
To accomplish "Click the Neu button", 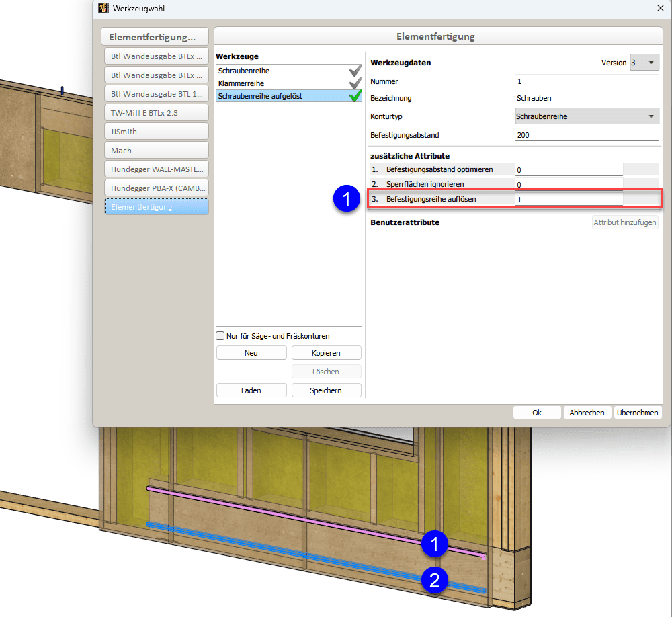I will pos(251,353).
